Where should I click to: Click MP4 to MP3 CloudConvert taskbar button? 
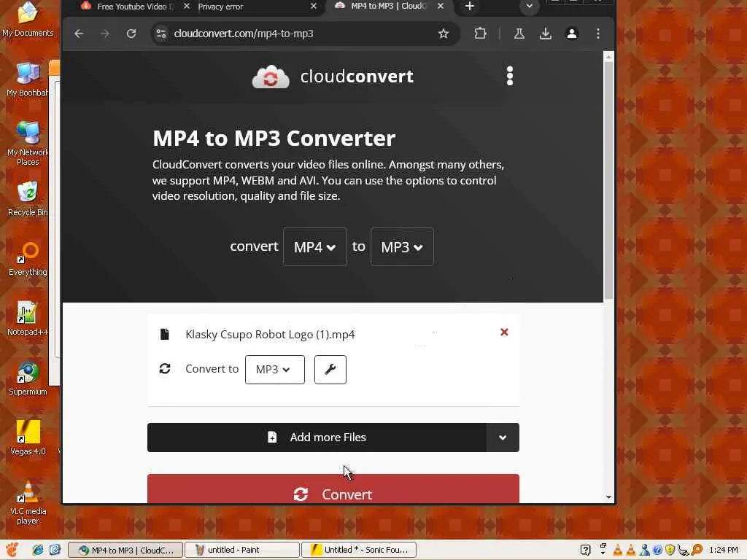[x=125, y=550]
